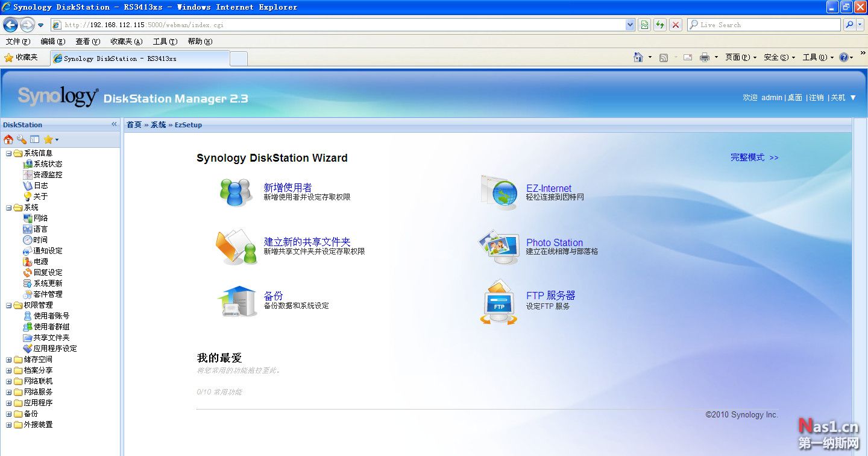The image size is (868, 456).
Task: Click the home icon in DiskStation panel toolbar
Action: click(x=8, y=139)
